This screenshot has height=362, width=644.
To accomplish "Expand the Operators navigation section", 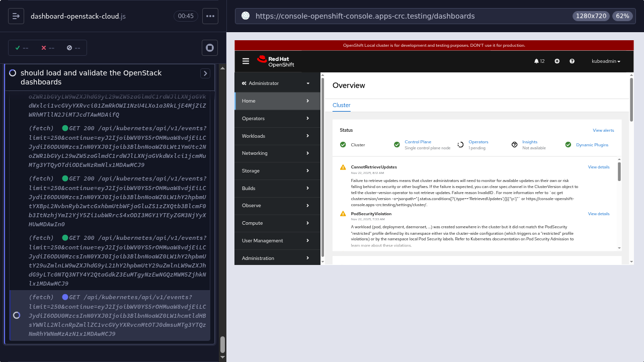I will coord(277,119).
